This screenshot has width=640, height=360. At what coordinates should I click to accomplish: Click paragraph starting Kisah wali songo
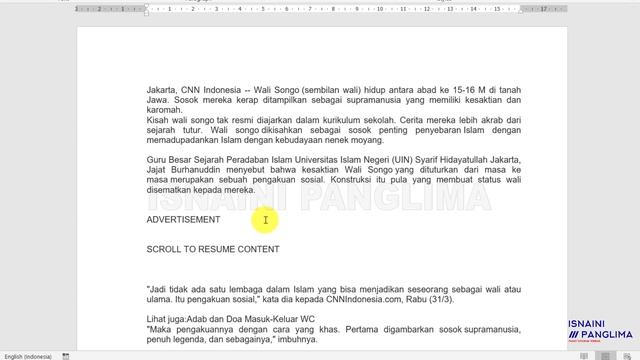(x=333, y=130)
